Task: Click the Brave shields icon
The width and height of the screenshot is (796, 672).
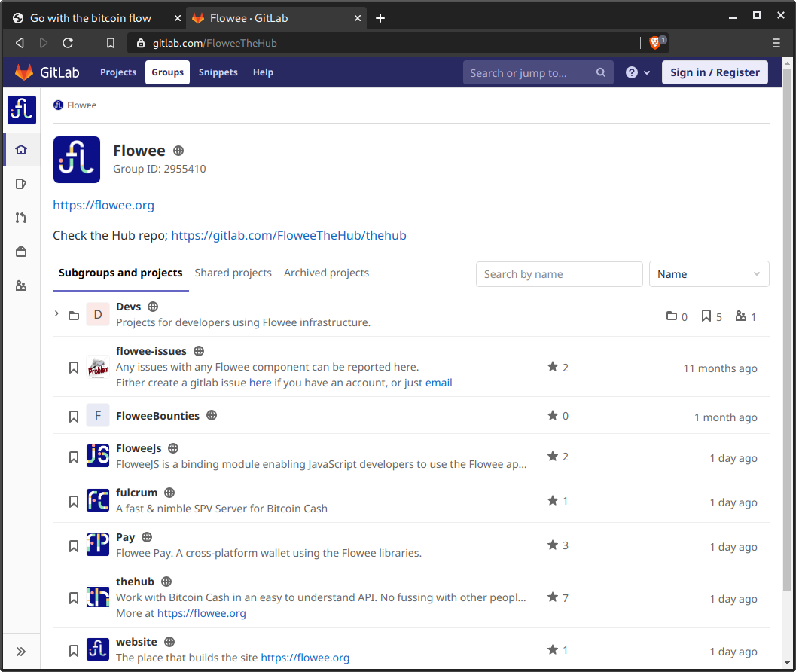Action: (655, 43)
